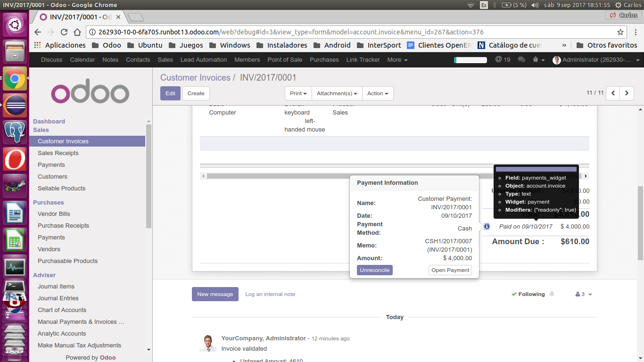Viewport: 644px width, 362px height.
Task: Reload the page with refresh icon
Action: tap(64, 32)
